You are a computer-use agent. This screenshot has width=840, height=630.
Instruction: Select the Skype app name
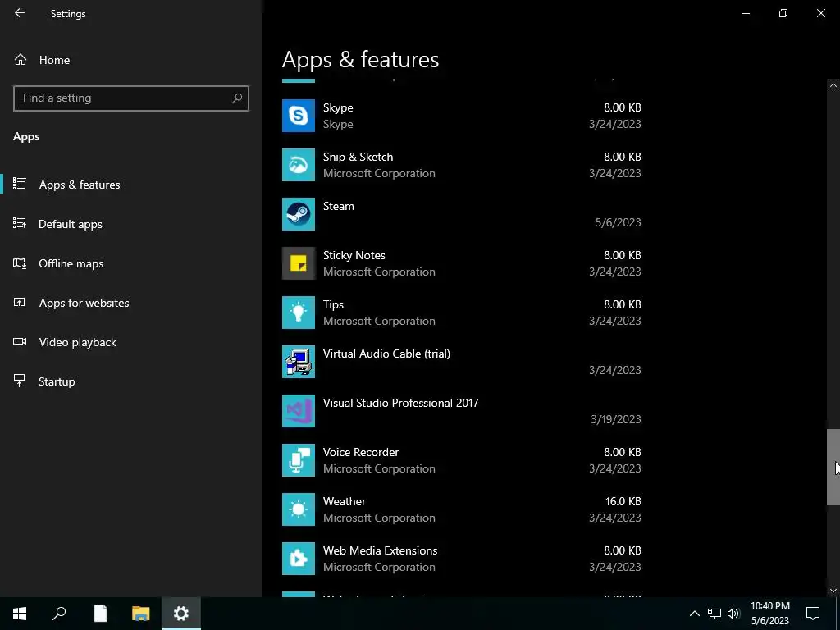tap(338, 107)
